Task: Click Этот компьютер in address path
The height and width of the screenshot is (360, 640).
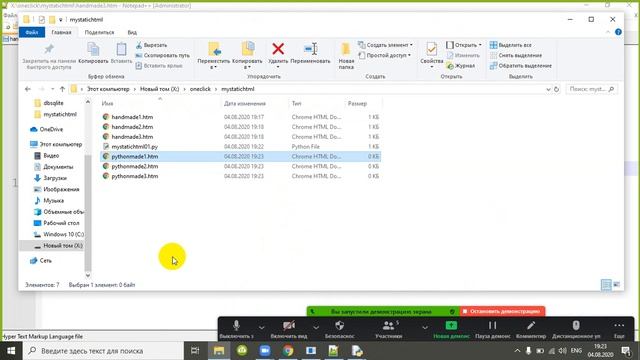Action: 108,89
